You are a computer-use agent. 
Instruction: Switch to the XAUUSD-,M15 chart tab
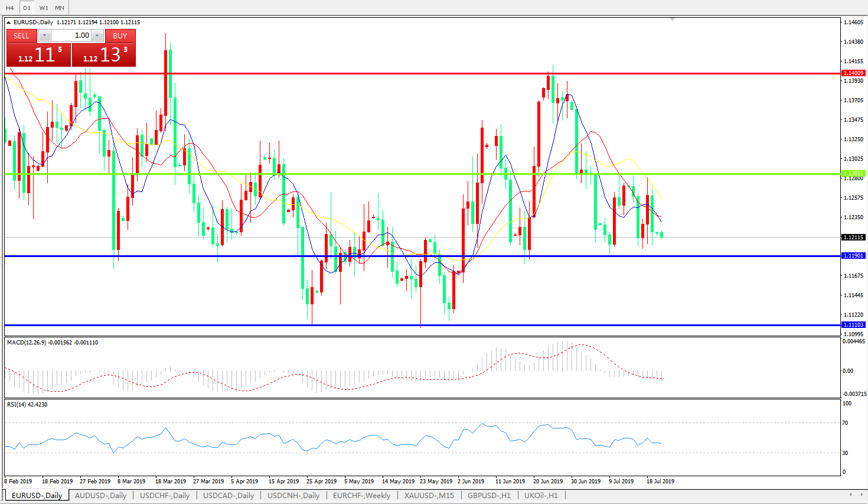pos(429,495)
